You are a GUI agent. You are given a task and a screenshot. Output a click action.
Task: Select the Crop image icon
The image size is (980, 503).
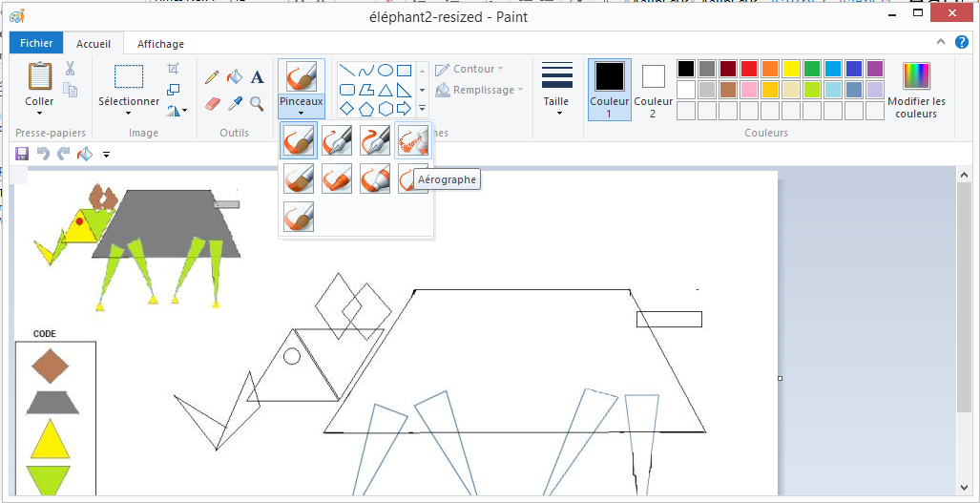[173, 69]
